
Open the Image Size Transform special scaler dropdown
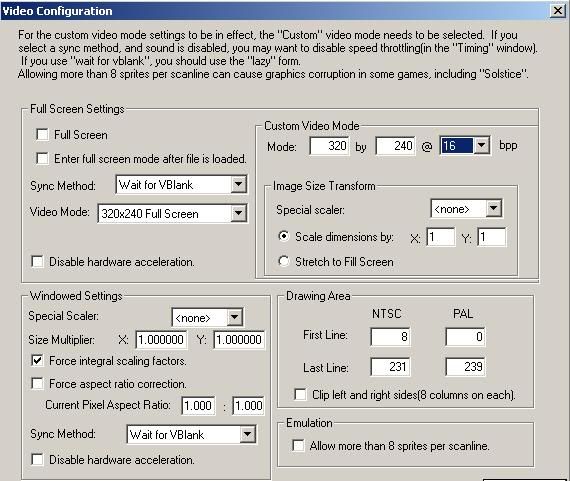point(466,209)
